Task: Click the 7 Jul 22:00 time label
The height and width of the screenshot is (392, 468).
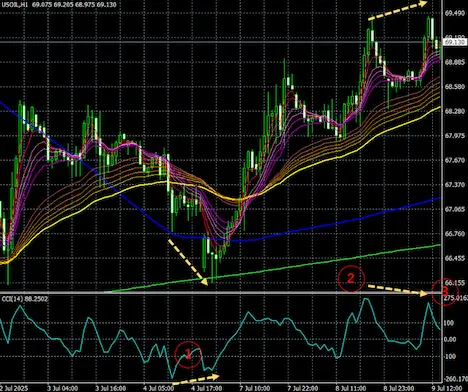Action: pos(303,388)
